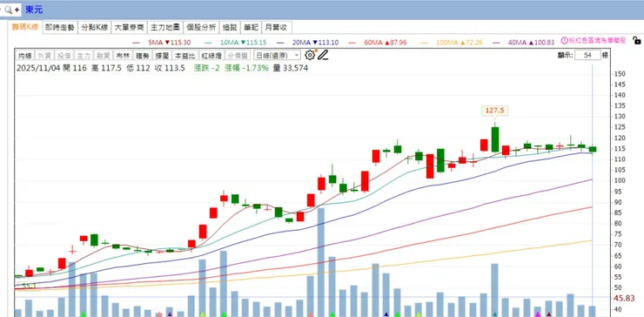Image resolution: width=644 pixels, height=317 pixels.
Task: Toggle the unlock padlock icon
Action: pyautogui.click(x=636, y=40)
